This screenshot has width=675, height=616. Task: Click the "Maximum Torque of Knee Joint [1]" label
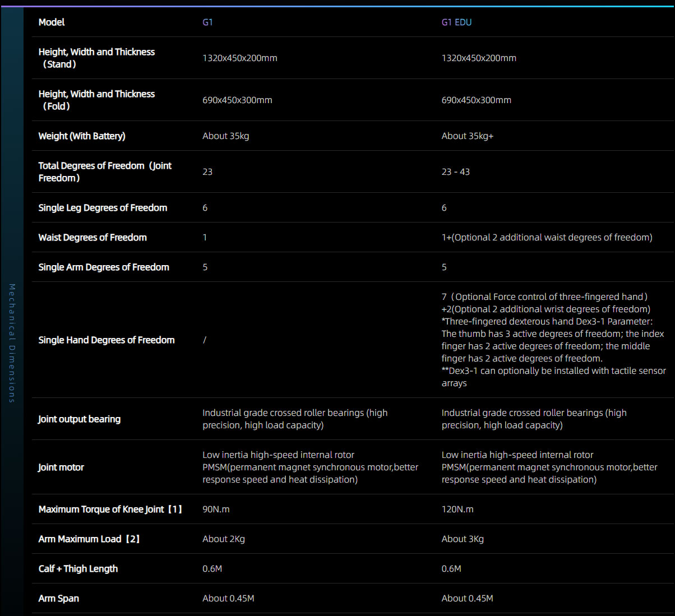point(110,509)
